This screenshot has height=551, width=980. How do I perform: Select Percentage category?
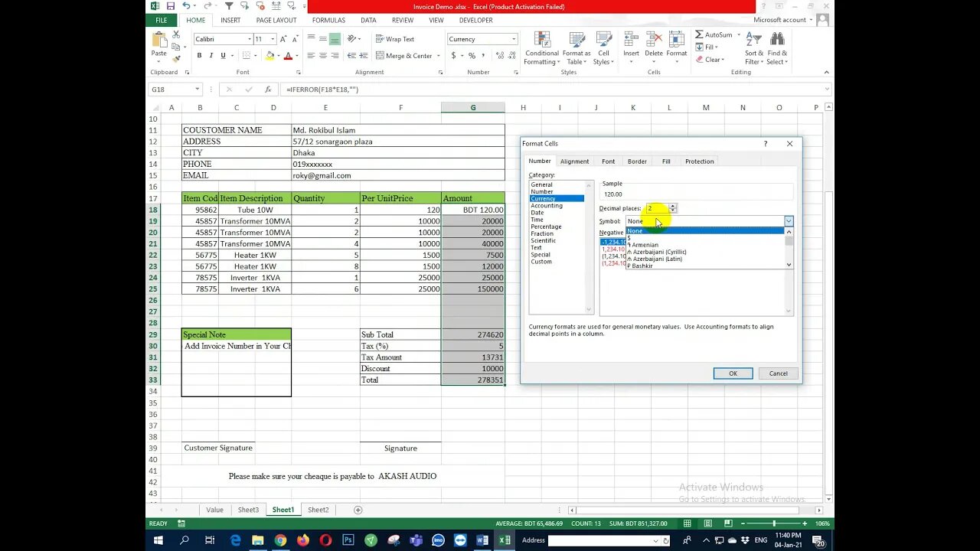pos(546,227)
